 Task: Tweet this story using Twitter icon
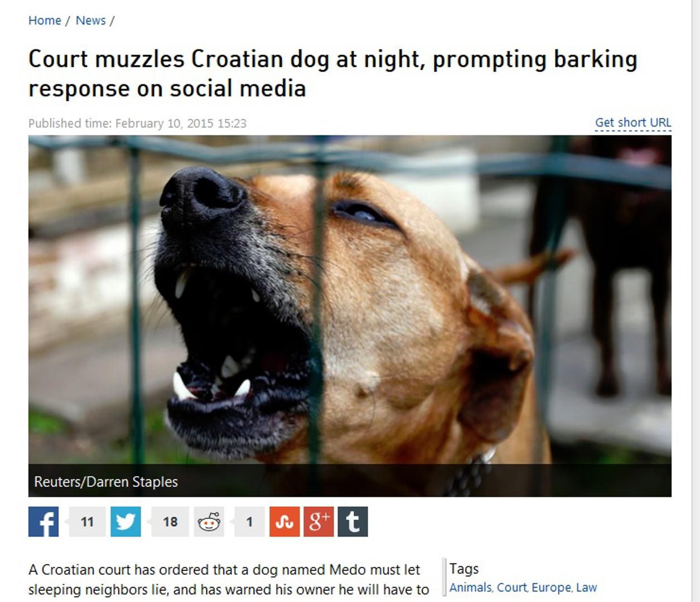(x=125, y=522)
